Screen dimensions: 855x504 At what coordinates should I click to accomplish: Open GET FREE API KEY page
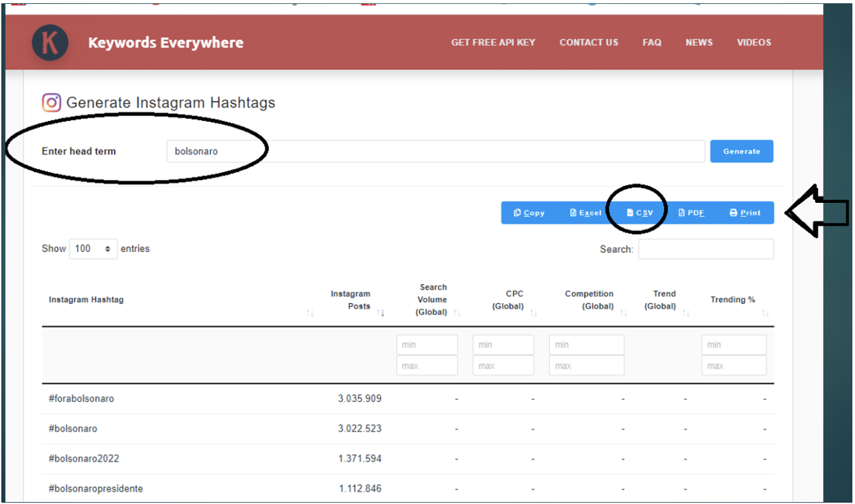pyautogui.click(x=493, y=43)
